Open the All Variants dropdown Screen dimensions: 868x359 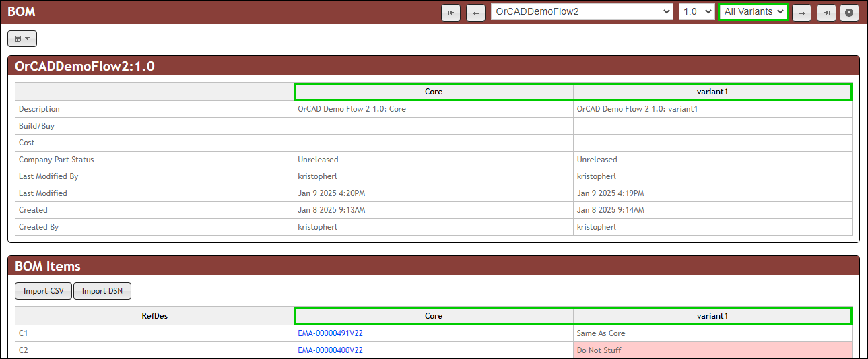[754, 12]
